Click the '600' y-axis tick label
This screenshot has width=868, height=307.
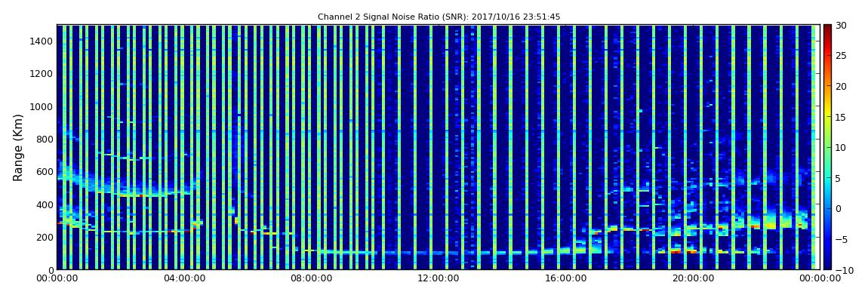pyautogui.click(x=45, y=171)
